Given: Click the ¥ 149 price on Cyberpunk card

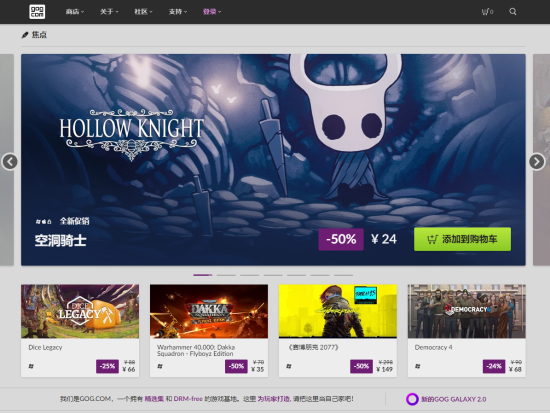Looking at the screenshot, I should click(x=384, y=369).
